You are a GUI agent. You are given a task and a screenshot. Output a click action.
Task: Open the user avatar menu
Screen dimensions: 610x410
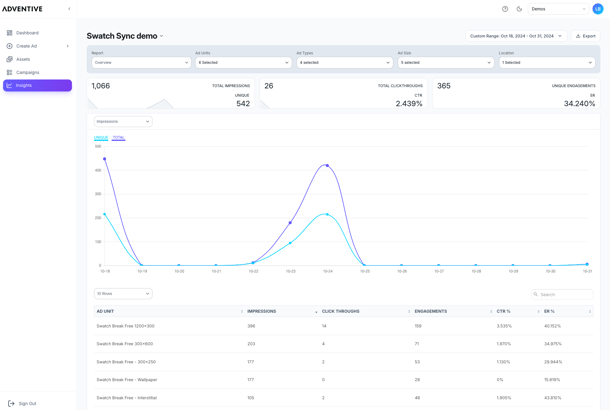(598, 9)
